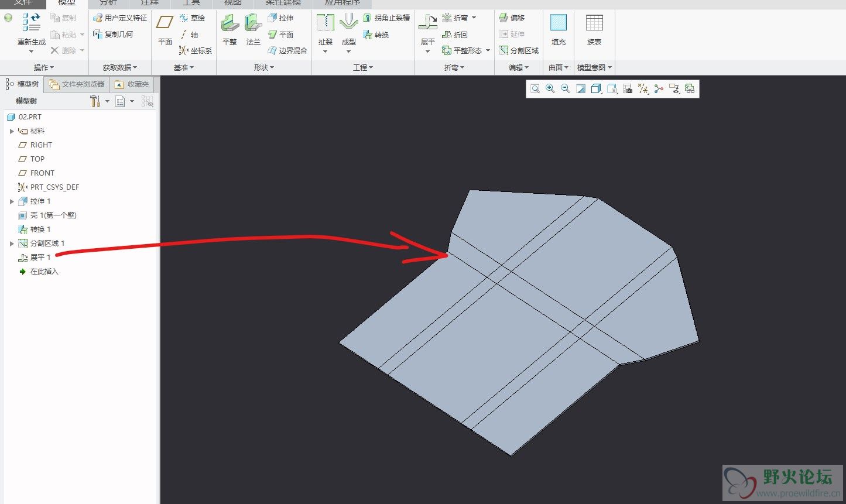
Task: Open the 族表 family table
Action: 594,29
